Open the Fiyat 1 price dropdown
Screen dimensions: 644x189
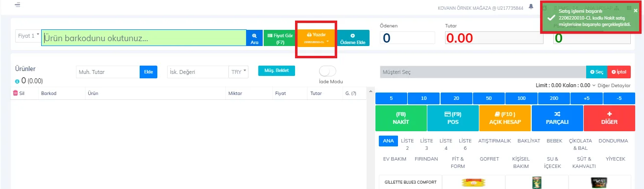coord(28,36)
